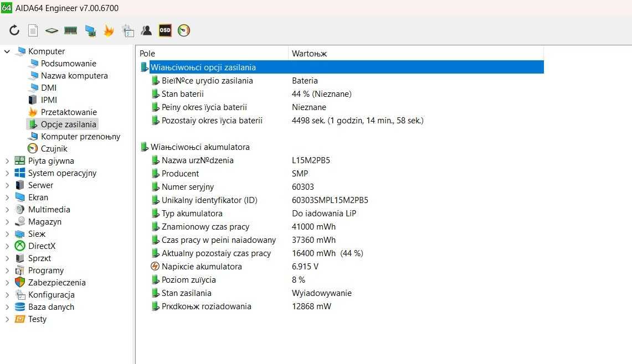This screenshot has height=364, width=632.
Task: Select Programy tree item
Action: [45, 271]
